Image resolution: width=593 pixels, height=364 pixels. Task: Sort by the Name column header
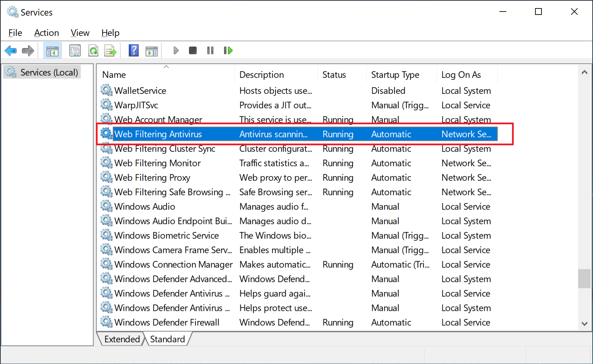(x=166, y=74)
